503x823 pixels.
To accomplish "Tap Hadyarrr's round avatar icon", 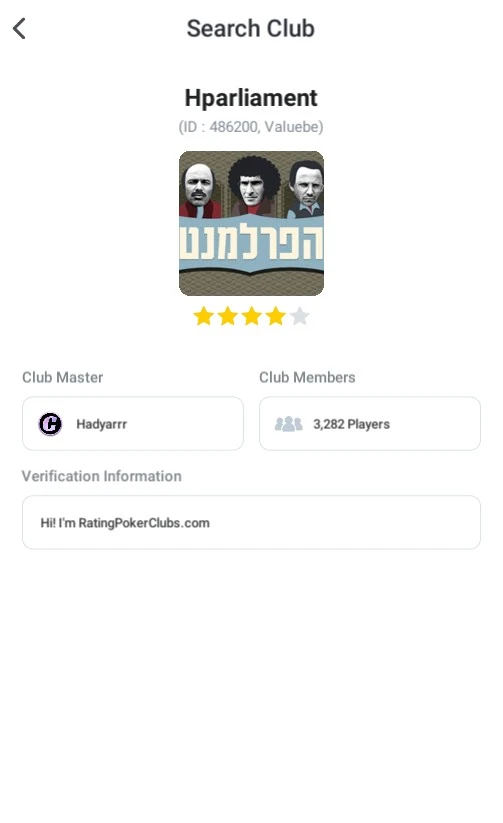I will click(x=50, y=424).
